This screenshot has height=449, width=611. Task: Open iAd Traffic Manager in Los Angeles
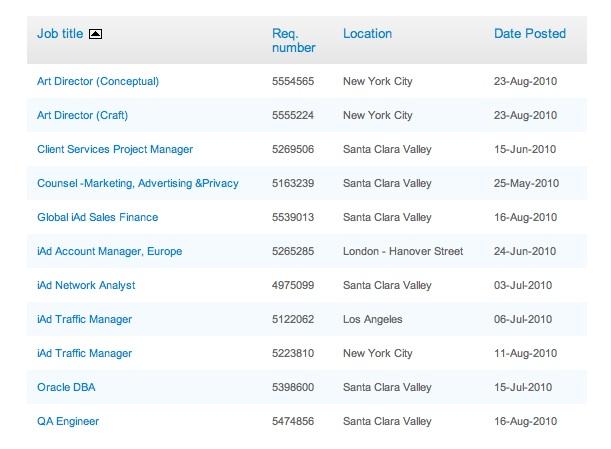point(85,319)
